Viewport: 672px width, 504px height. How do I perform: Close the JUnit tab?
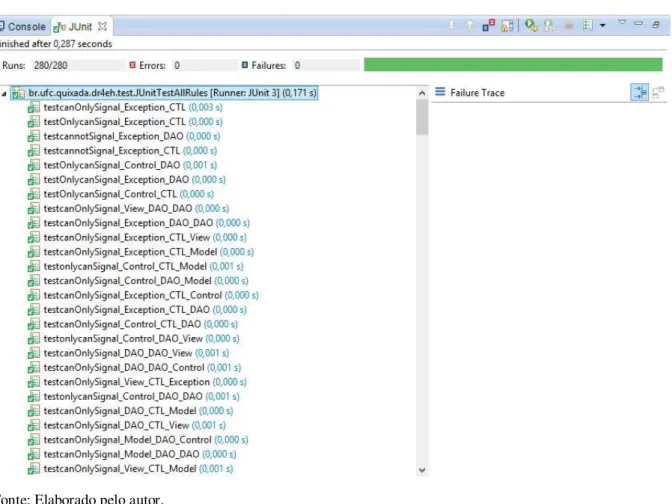pyautogui.click(x=102, y=26)
